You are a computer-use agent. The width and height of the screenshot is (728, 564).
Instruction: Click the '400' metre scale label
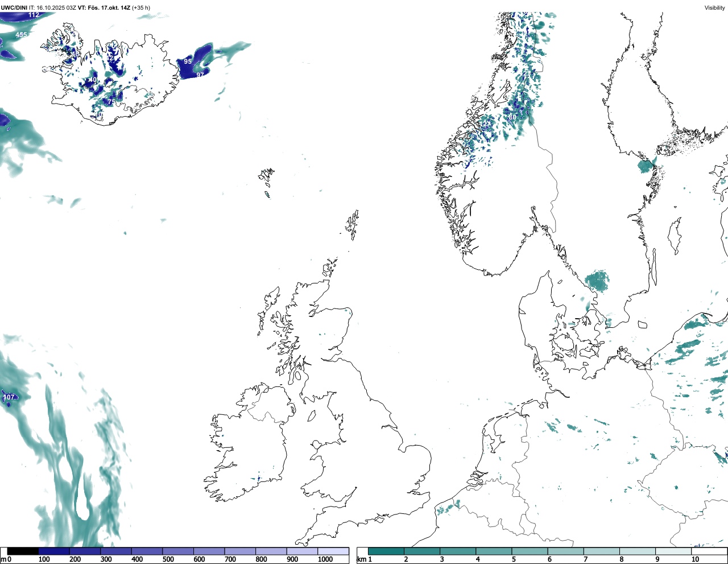point(137,559)
